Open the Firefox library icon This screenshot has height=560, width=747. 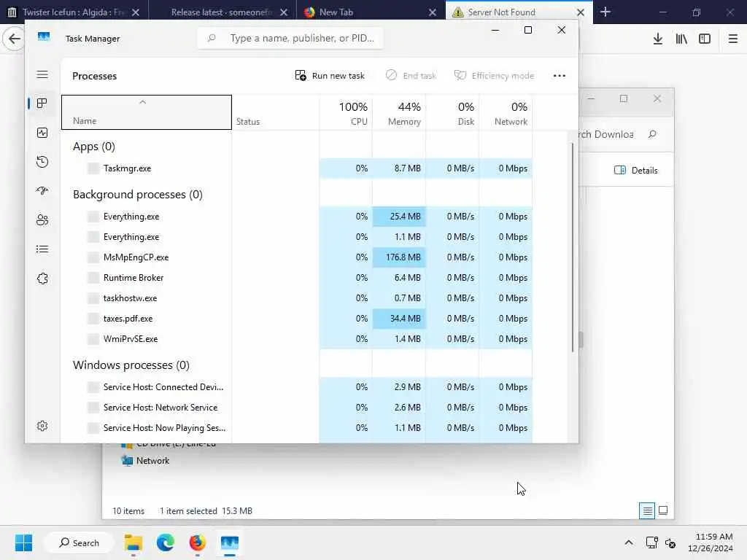click(681, 39)
